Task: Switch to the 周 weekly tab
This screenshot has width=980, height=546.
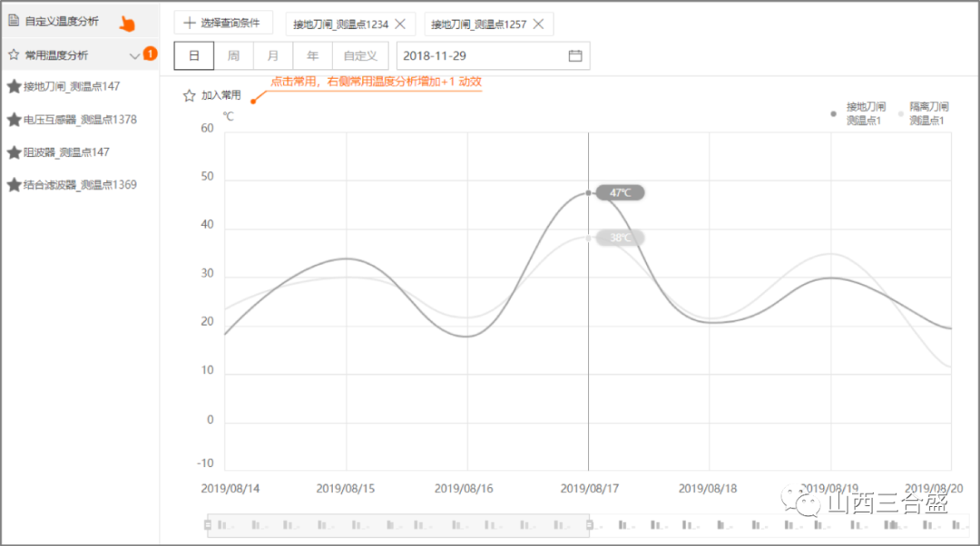Action: click(233, 55)
